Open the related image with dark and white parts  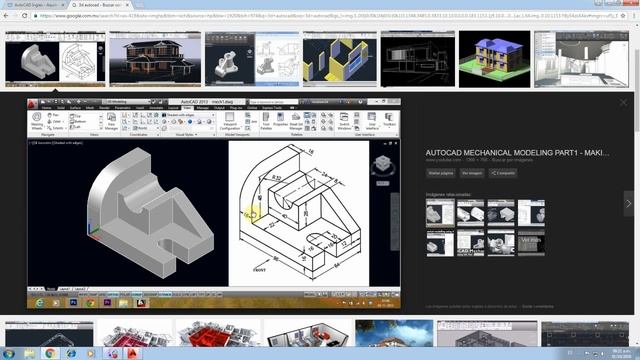pyautogui.click(x=501, y=213)
